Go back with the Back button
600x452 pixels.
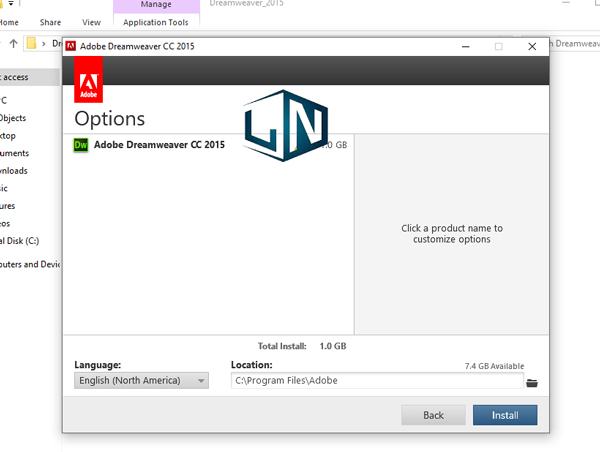click(x=433, y=415)
